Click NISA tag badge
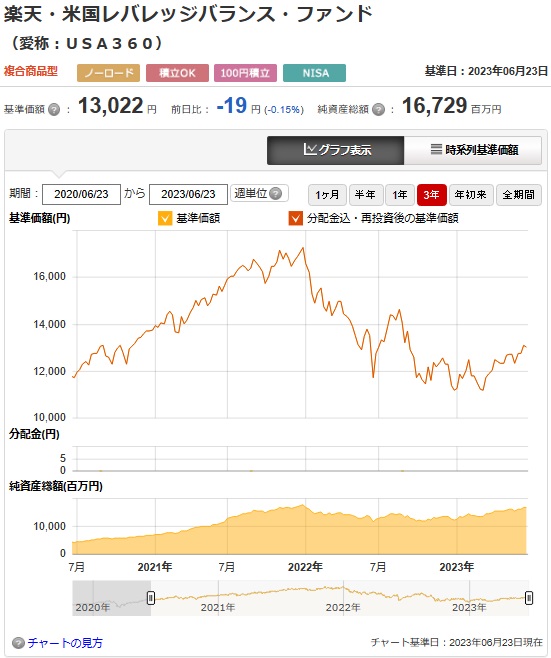This screenshot has height=658, width=551. (315, 73)
